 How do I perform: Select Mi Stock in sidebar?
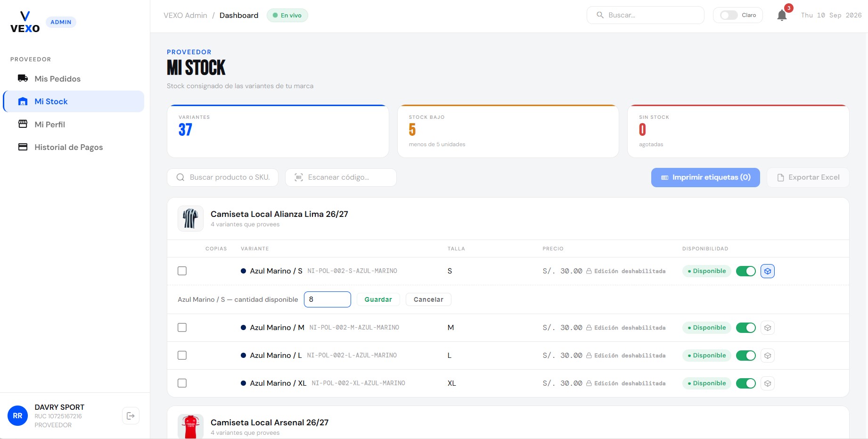(74, 101)
